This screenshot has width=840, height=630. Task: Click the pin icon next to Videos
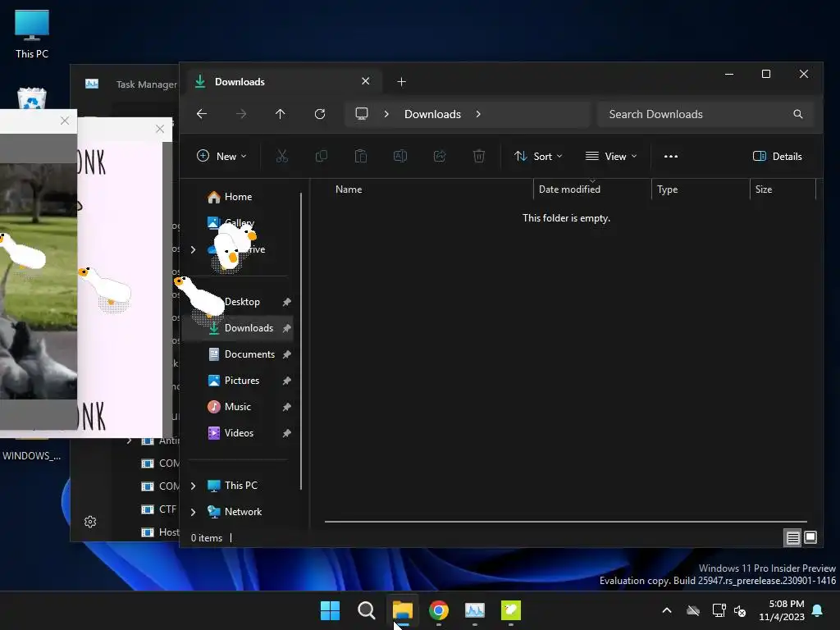[x=286, y=433]
